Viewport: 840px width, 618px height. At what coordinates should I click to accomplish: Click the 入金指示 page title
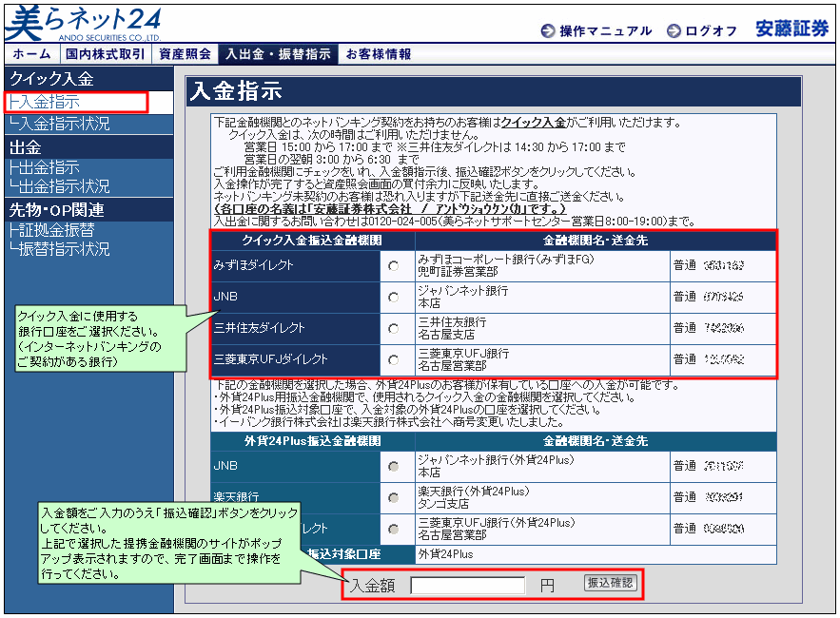pos(236,91)
